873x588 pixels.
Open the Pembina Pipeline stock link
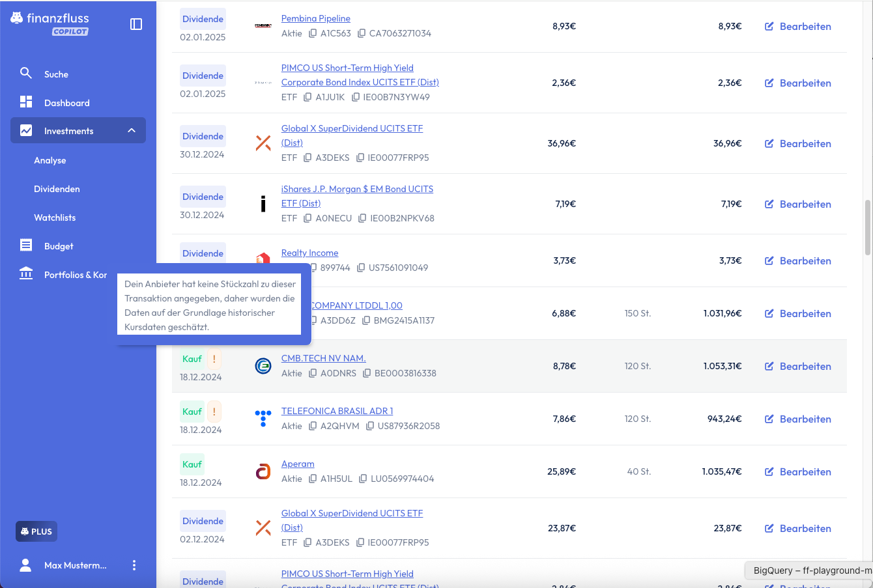click(316, 18)
